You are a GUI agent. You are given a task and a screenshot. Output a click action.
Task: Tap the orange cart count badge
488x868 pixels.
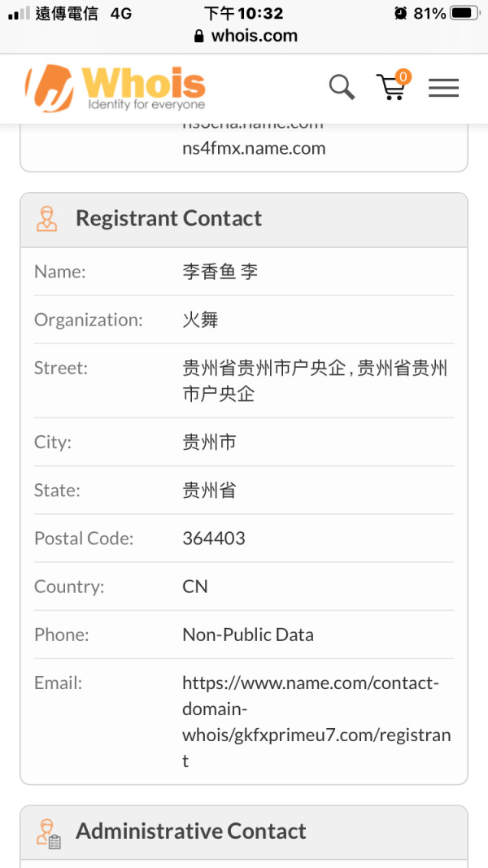(403, 76)
